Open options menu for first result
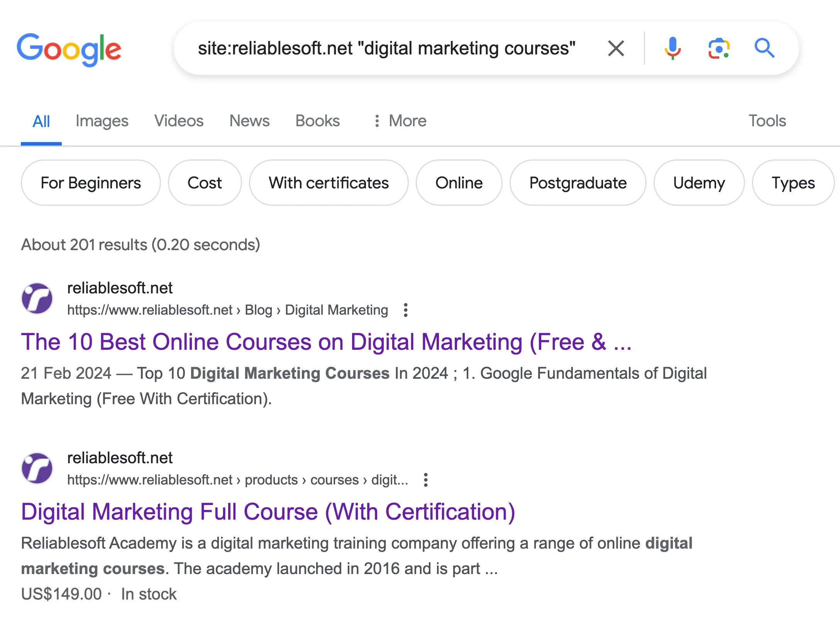The height and width of the screenshot is (637, 840). pos(405,310)
